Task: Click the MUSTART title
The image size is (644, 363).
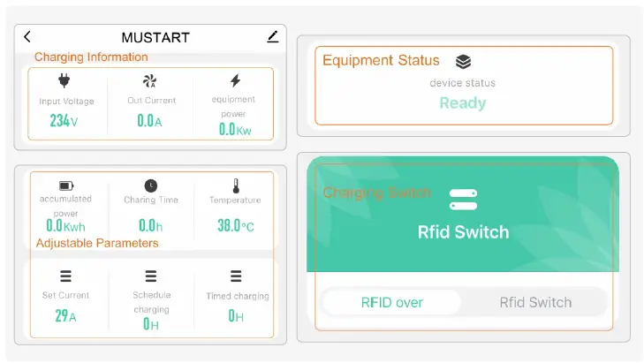Action: point(155,38)
